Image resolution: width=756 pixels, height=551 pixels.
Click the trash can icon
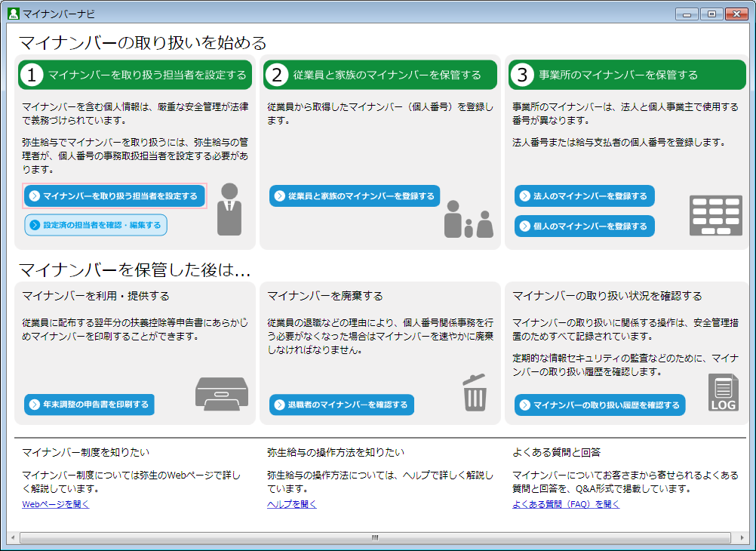tap(475, 392)
